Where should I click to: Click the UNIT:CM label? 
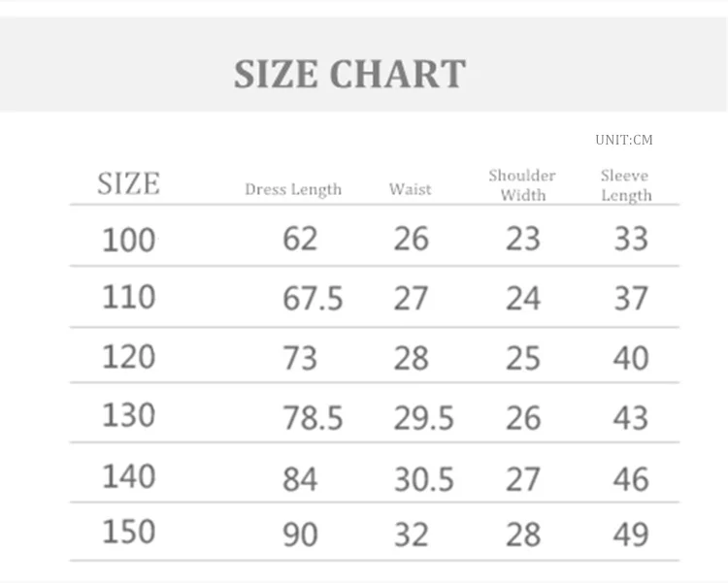click(x=624, y=140)
